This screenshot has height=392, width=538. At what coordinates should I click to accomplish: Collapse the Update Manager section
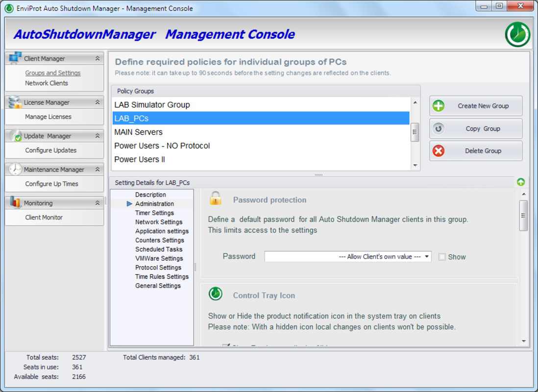click(x=98, y=136)
